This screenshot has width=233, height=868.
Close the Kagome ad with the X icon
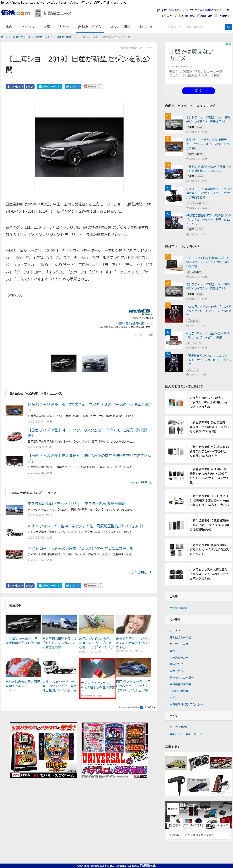pyautogui.click(x=230, y=44)
